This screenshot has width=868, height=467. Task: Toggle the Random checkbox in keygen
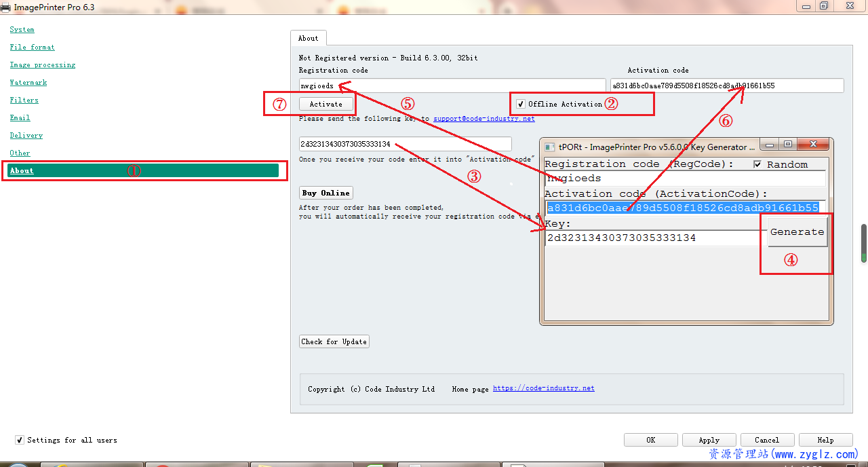coord(758,164)
